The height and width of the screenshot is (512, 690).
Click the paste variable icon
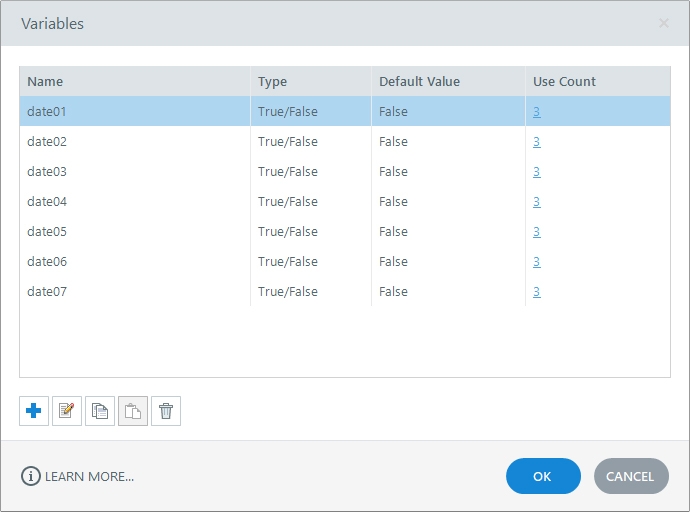point(133,411)
